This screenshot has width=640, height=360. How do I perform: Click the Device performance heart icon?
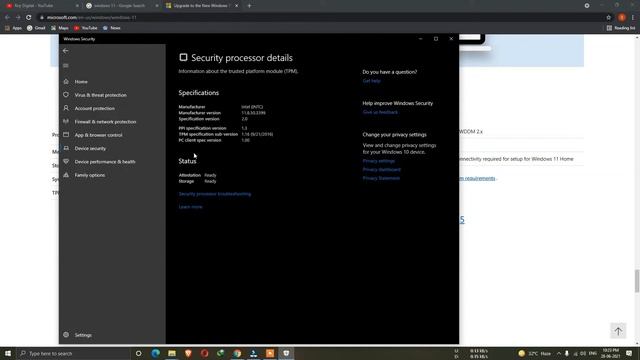point(66,161)
